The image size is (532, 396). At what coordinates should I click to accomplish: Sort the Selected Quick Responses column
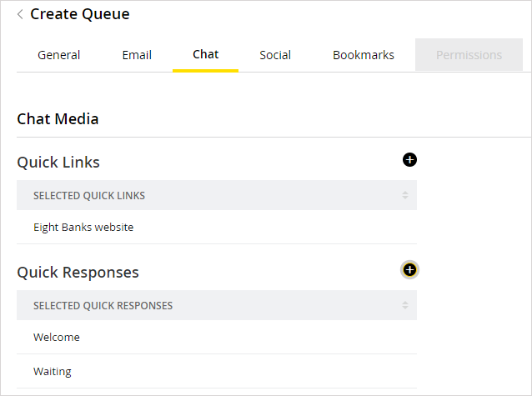[404, 305]
